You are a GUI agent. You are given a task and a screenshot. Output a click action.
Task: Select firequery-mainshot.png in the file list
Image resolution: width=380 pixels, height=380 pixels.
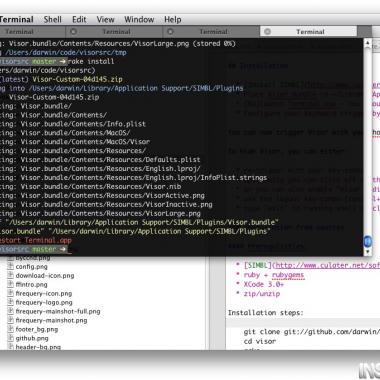pyautogui.click(x=51, y=320)
